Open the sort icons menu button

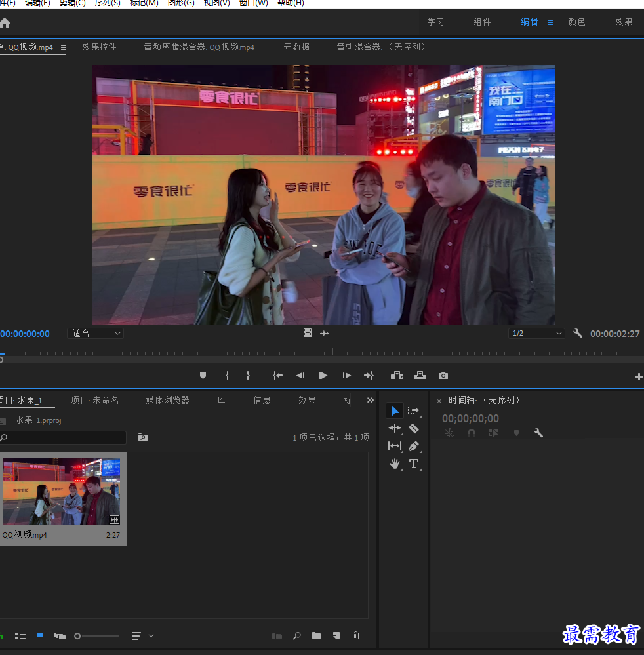click(x=136, y=636)
